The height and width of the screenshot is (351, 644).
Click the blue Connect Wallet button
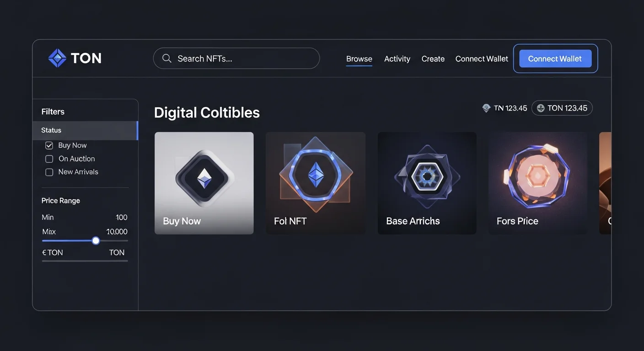pos(555,58)
